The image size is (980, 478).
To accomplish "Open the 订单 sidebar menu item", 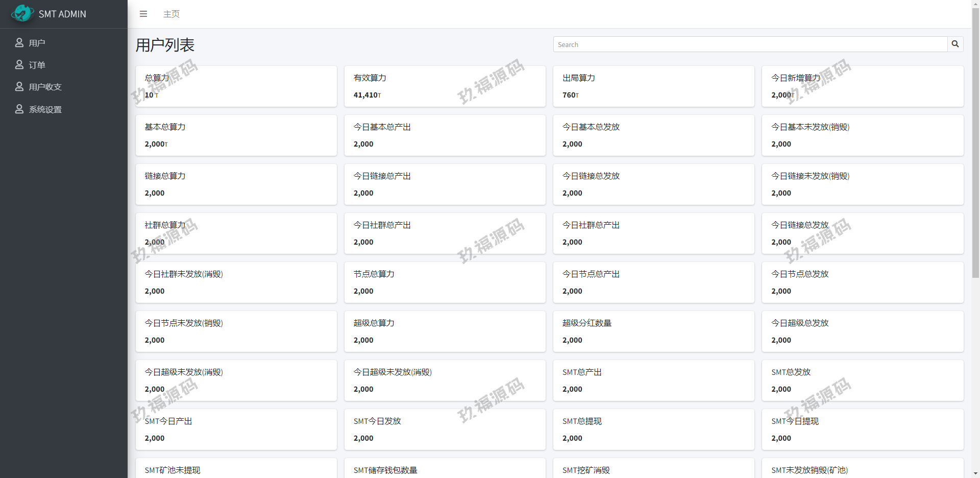I will (37, 65).
